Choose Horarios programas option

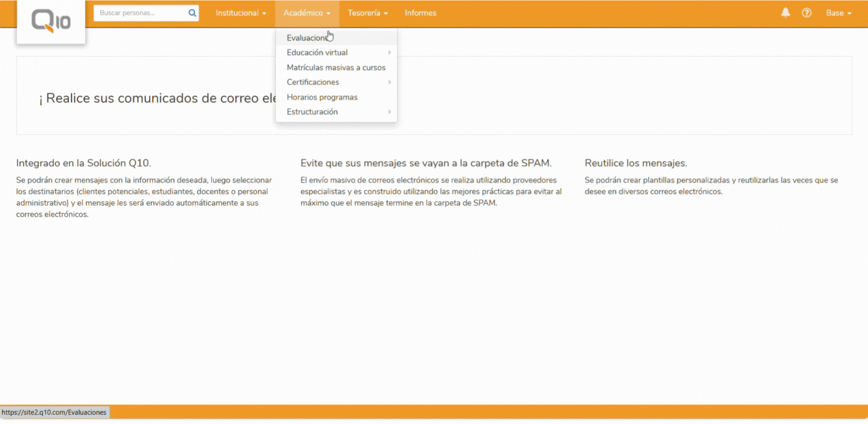click(x=322, y=97)
